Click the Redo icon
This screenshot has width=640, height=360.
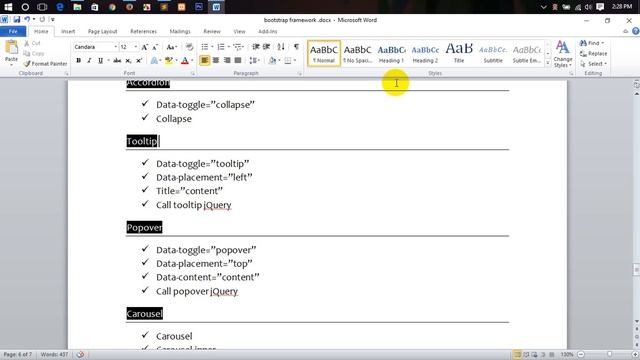coord(42,19)
